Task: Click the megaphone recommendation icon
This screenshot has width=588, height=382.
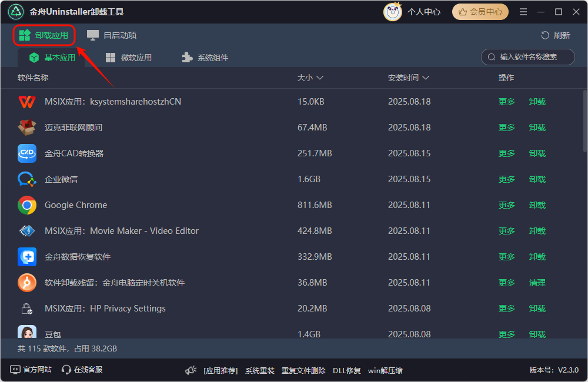Action: pyautogui.click(x=191, y=370)
